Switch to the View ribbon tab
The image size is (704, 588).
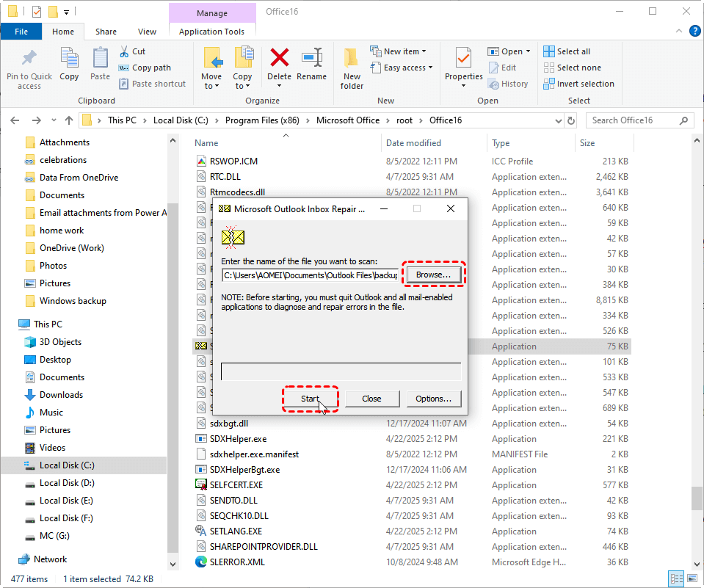[x=147, y=32]
